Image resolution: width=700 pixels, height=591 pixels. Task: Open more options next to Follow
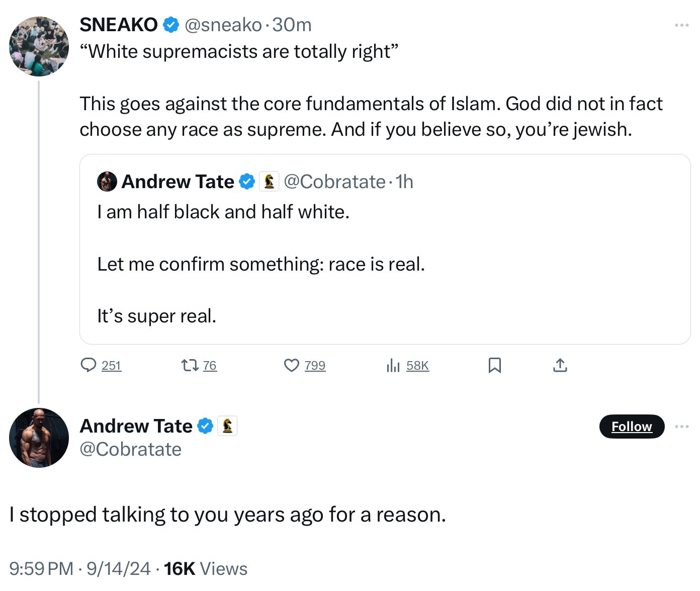point(682,427)
